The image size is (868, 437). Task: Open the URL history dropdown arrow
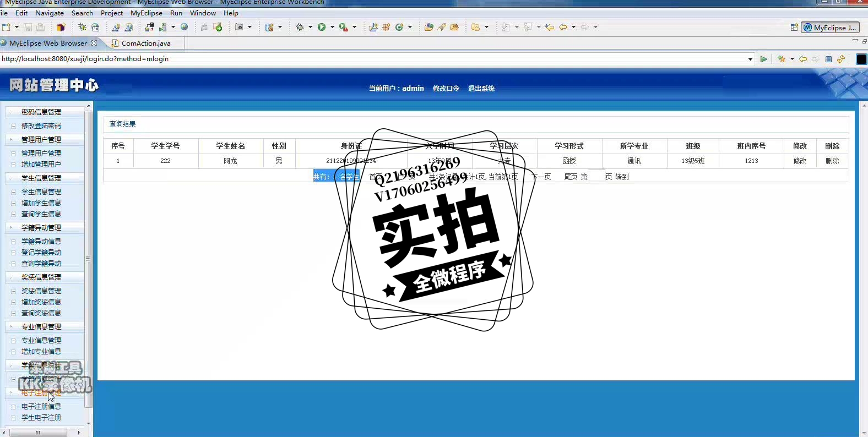pos(750,59)
